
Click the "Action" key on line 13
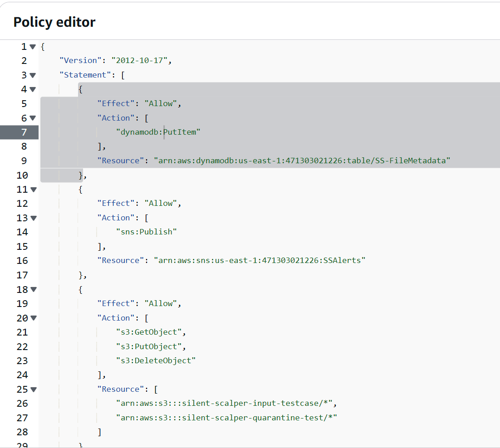pyautogui.click(x=116, y=218)
